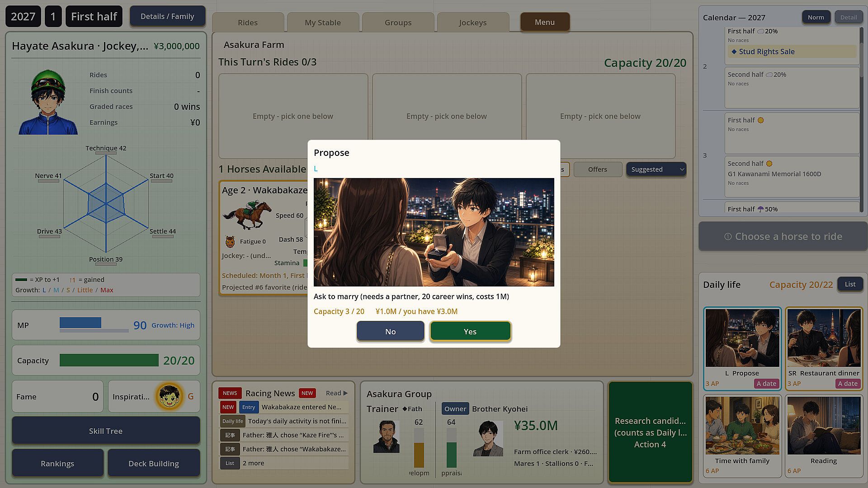Screen dimensions: 868x488
Task: Select the third empty ride slot
Action: (600, 116)
